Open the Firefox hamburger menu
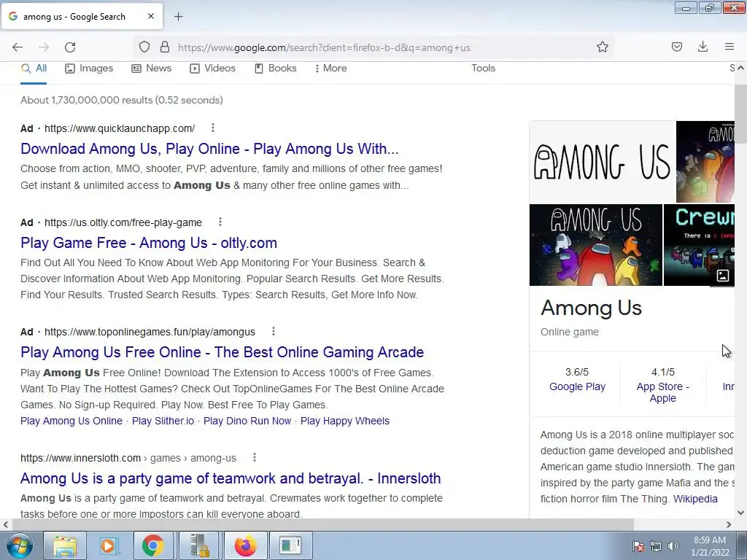The width and height of the screenshot is (747, 560). (729, 47)
